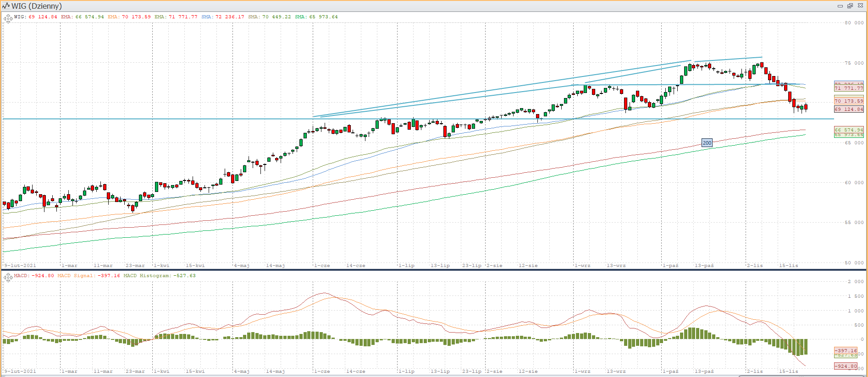Viewport: 868px width, 377px height.
Task: Click the pan arrows icon in the price pane
Action: [x=8, y=19]
